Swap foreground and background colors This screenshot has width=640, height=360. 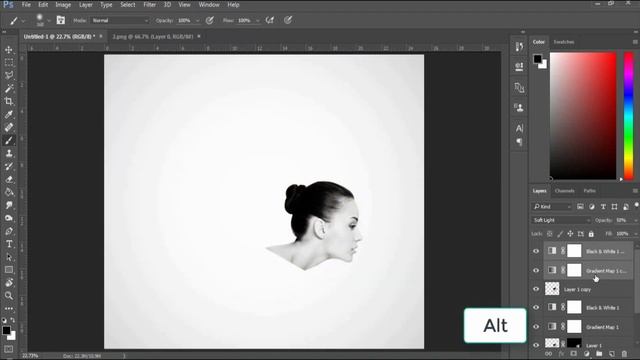pos(13,320)
